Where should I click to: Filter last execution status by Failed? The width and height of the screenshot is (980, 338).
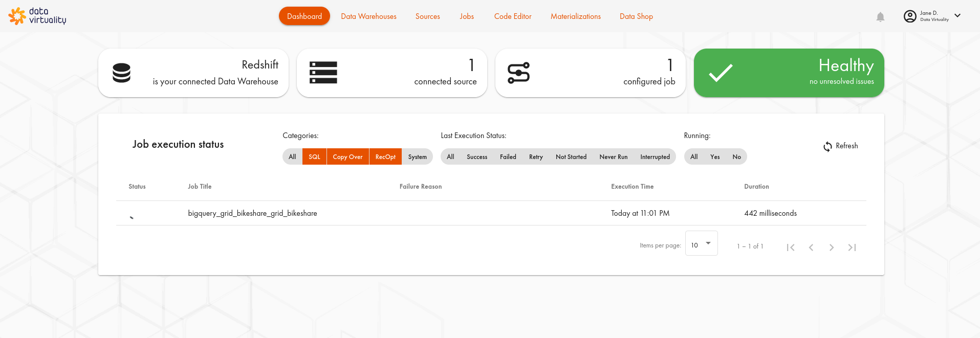(x=508, y=157)
